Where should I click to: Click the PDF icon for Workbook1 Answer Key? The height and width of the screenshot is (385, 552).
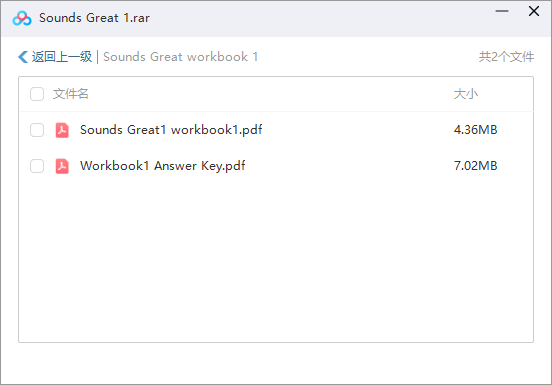(62, 166)
